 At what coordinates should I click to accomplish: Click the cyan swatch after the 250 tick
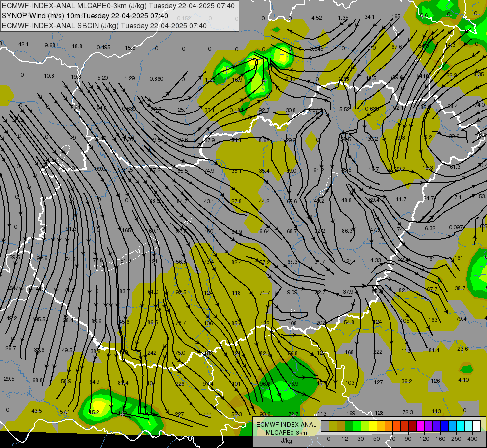(x=461, y=426)
